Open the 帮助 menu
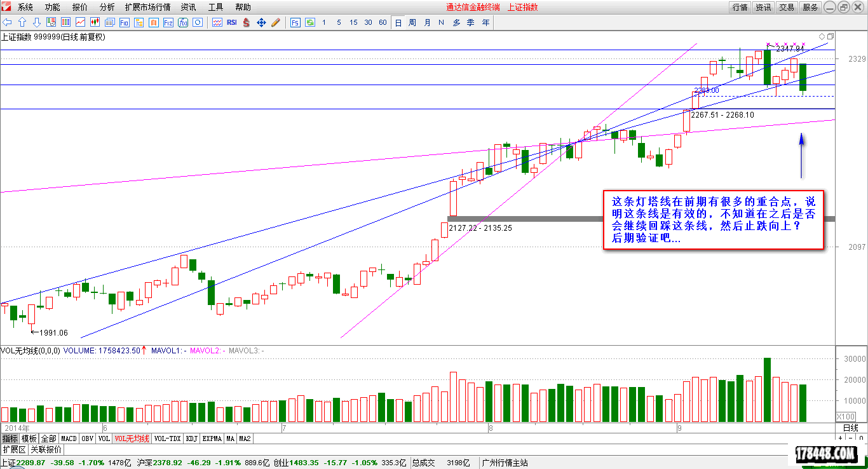This screenshot has width=868, height=469. click(x=243, y=7)
